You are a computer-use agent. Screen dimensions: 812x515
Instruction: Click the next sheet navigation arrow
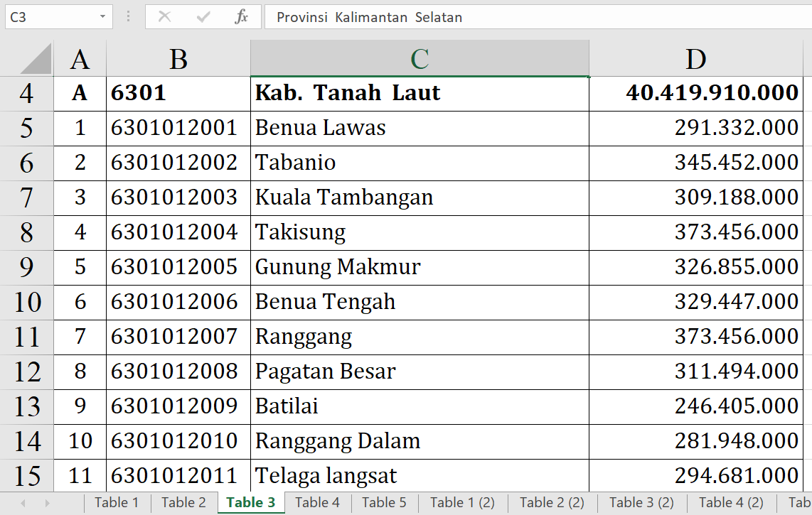47,503
